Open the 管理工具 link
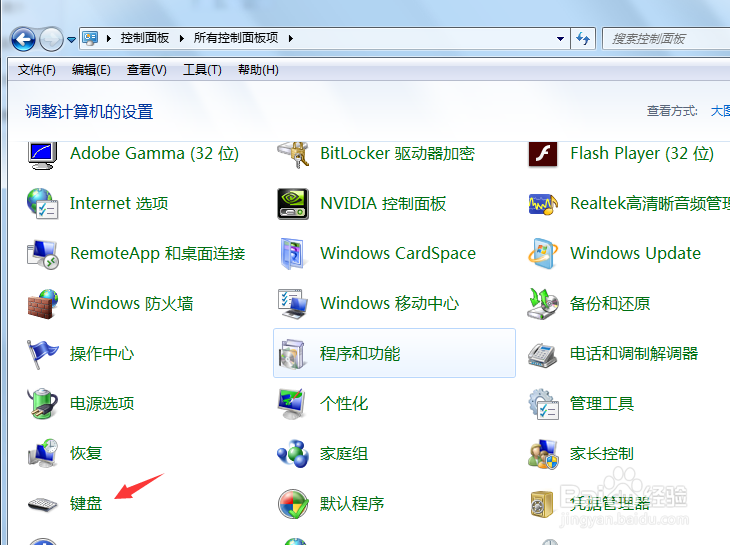The image size is (730, 545). point(602,404)
